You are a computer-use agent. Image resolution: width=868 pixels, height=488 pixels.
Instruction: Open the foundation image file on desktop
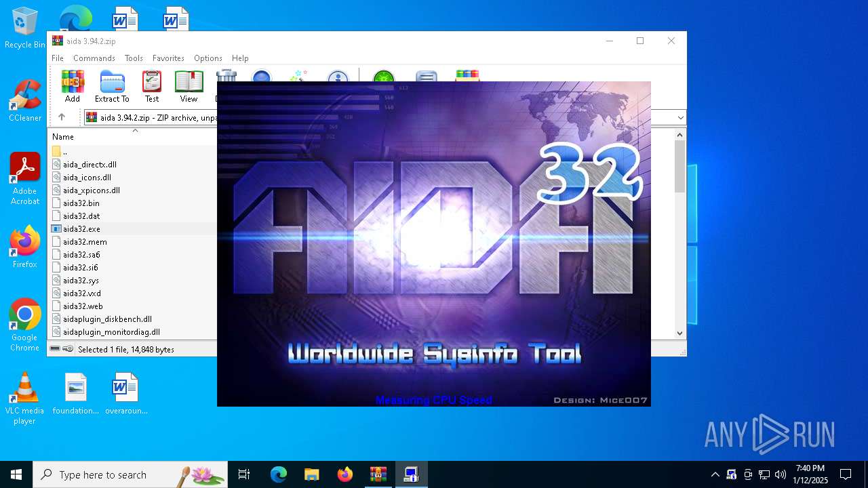click(76, 394)
